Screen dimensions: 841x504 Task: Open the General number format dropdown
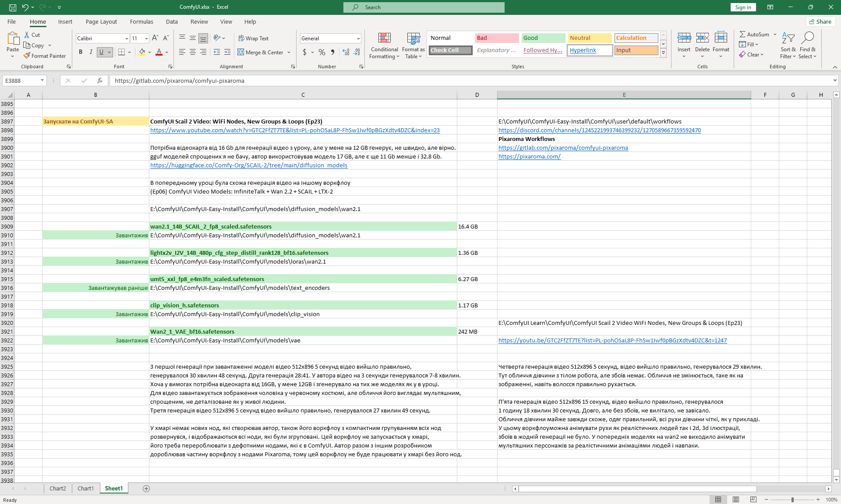coord(358,39)
